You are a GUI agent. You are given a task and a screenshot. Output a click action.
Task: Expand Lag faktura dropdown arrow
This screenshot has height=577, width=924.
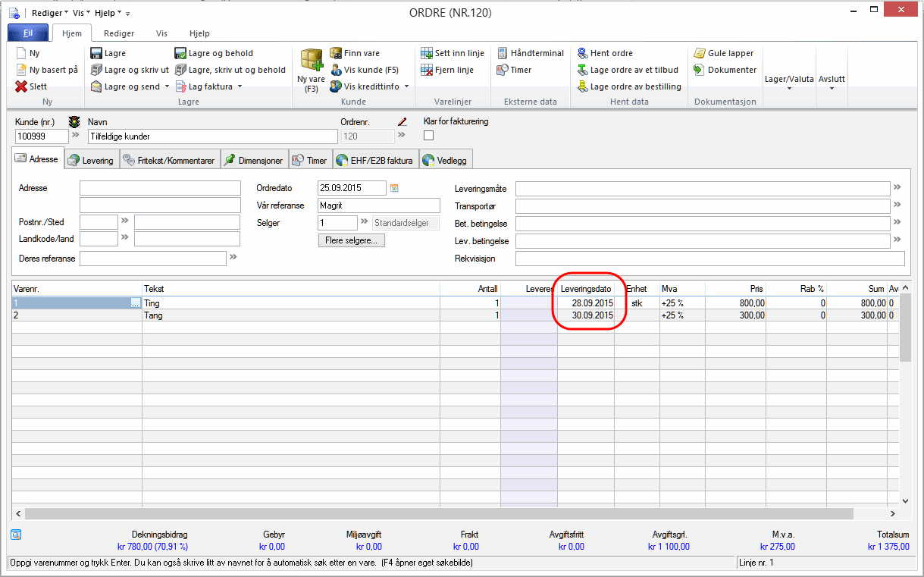tap(240, 86)
